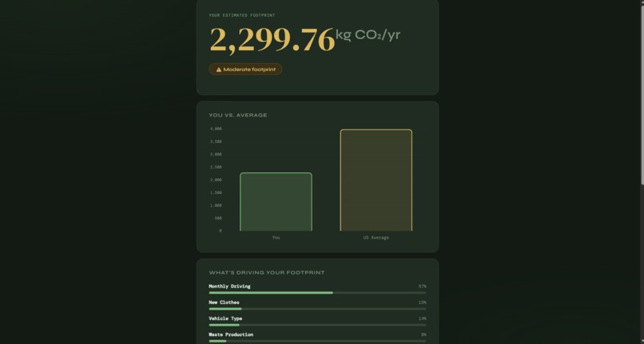Click the Vehicle Type progress bar
The image size is (644, 344).
coord(317,325)
